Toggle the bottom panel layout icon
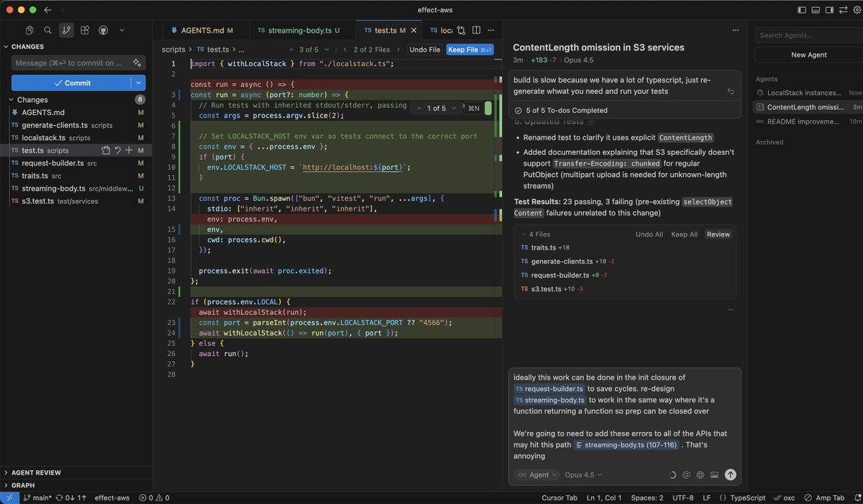The width and height of the screenshot is (863, 504). point(815,10)
